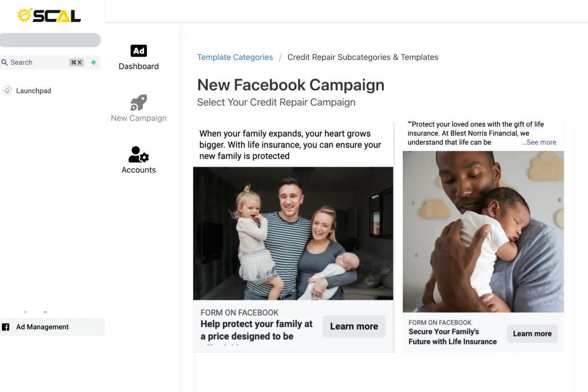Click the green lightning bolt icon
This screenshot has width=588, height=392.
click(94, 62)
